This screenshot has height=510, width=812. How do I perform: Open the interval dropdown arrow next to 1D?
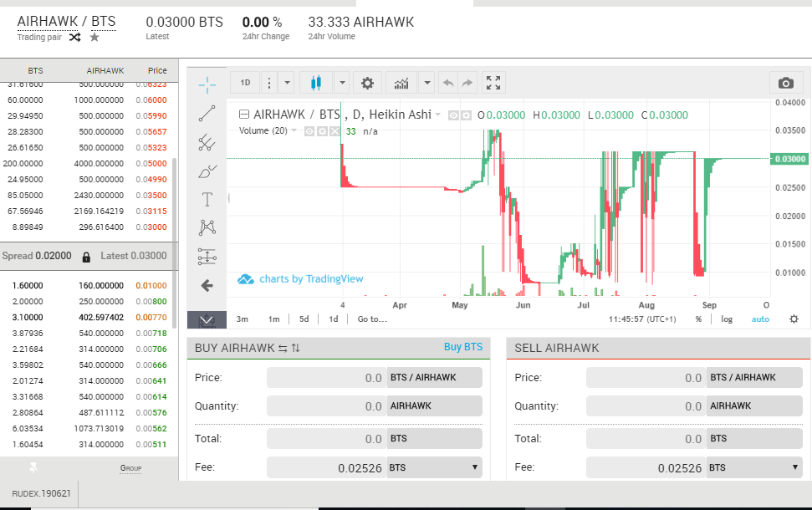(287, 83)
